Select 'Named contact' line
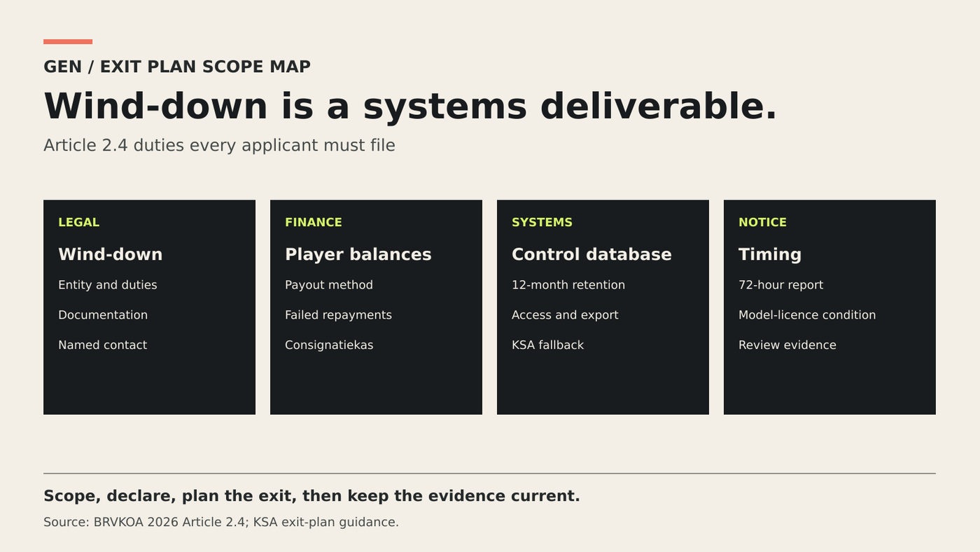 click(102, 345)
